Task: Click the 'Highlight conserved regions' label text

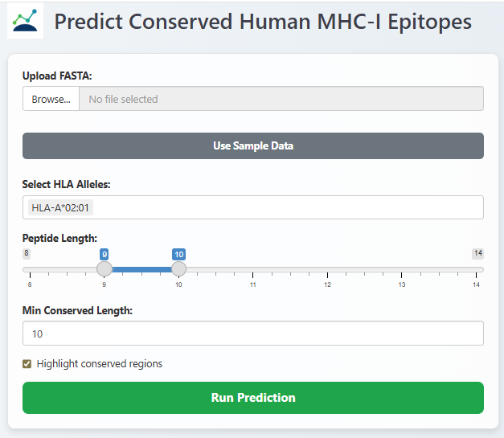Action: coord(99,364)
